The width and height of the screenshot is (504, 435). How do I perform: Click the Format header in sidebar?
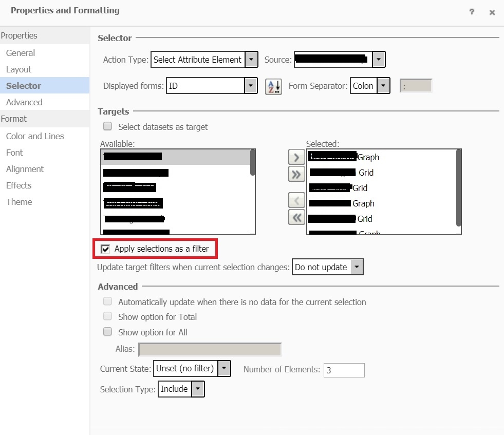coord(45,119)
